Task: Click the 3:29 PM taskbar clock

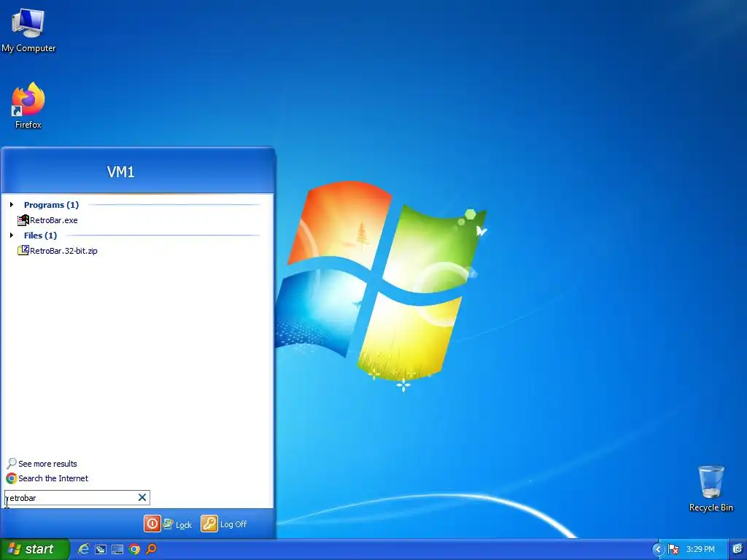Action: (x=700, y=550)
